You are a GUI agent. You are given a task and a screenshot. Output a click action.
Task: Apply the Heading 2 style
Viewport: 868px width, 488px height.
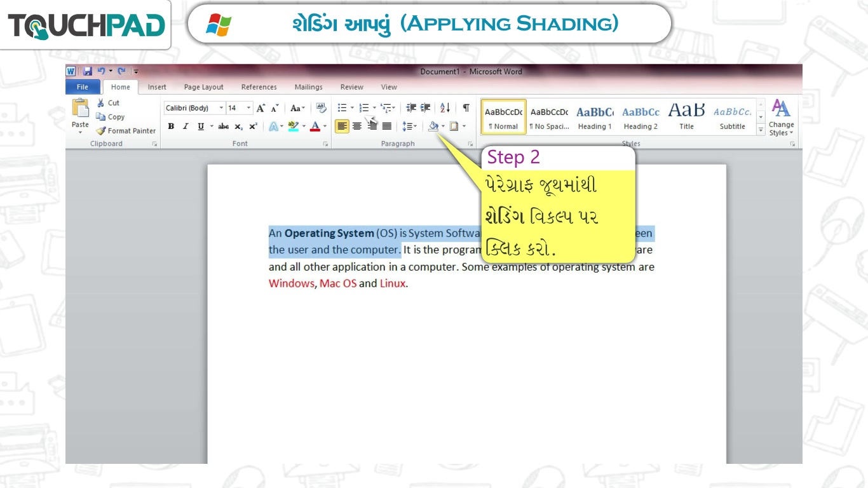coord(641,117)
